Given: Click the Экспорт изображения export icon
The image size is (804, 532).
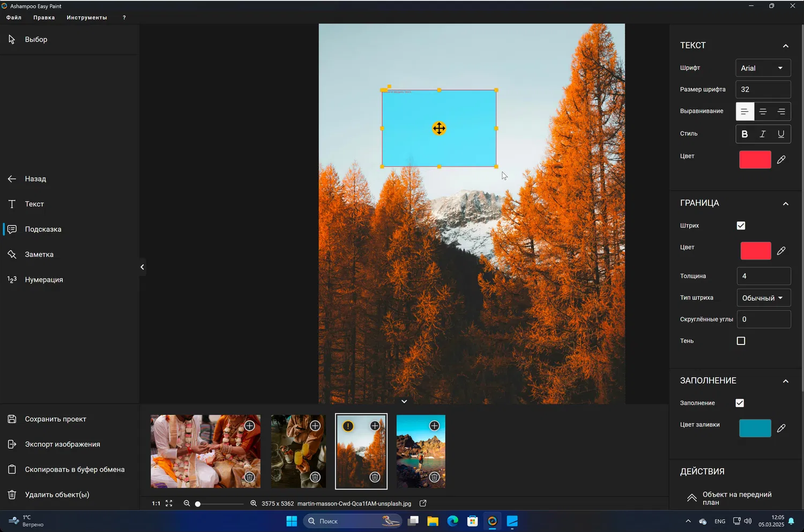Looking at the screenshot, I should 12,444.
